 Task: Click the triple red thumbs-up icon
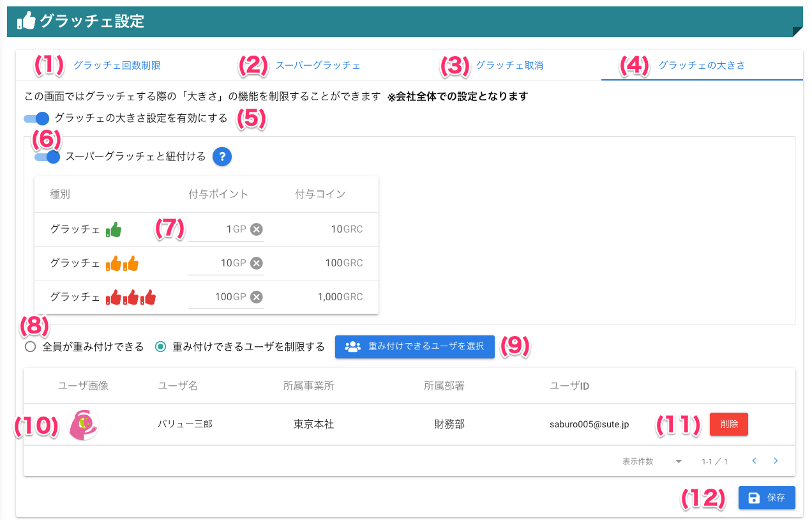click(x=131, y=297)
